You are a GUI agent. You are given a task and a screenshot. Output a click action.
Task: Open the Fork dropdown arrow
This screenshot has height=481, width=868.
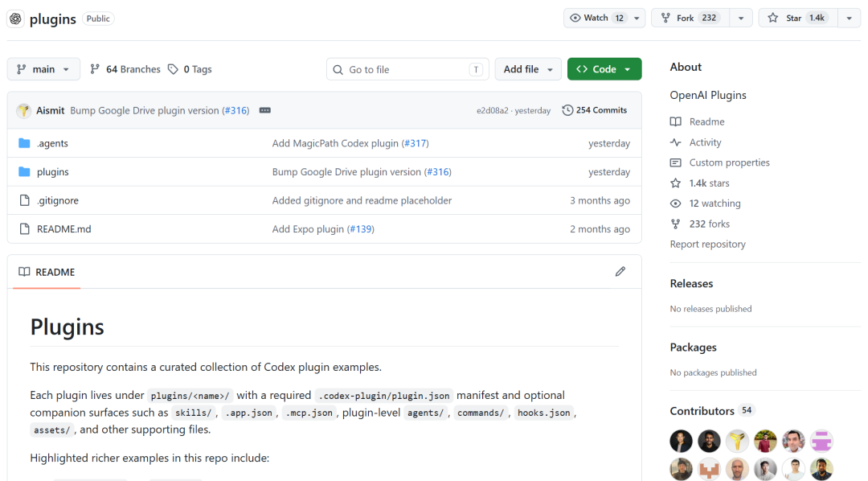(x=741, y=18)
